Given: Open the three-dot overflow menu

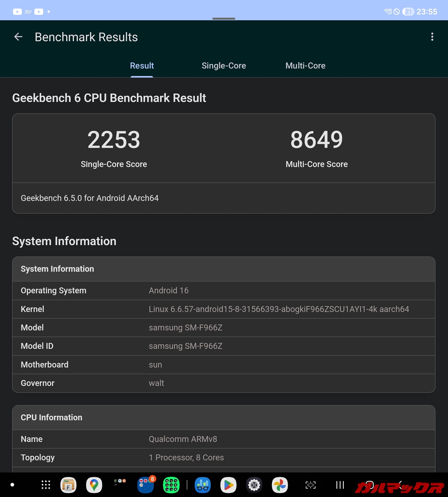Looking at the screenshot, I should coord(432,37).
